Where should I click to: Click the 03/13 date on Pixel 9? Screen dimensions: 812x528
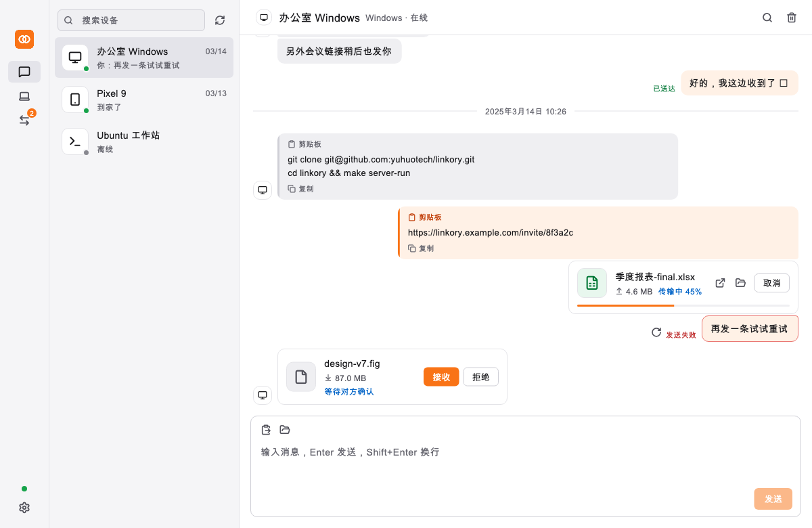point(216,93)
